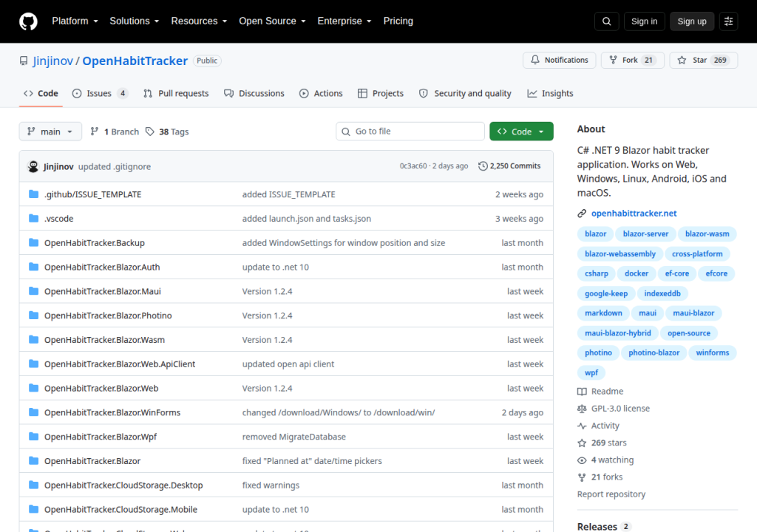Click the Sign up button
Viewport: 757px width, 532px height.
692,21
